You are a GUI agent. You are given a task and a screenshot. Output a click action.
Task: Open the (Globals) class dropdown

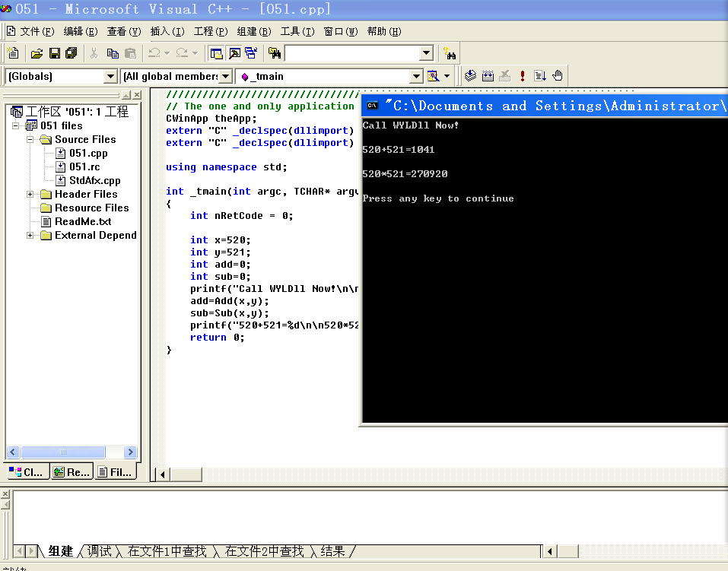[x=110, y=76]
